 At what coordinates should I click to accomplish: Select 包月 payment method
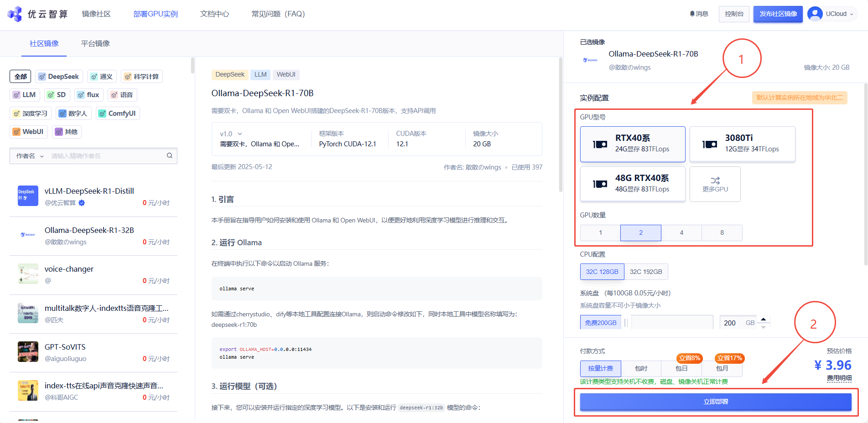pos(722,368)
